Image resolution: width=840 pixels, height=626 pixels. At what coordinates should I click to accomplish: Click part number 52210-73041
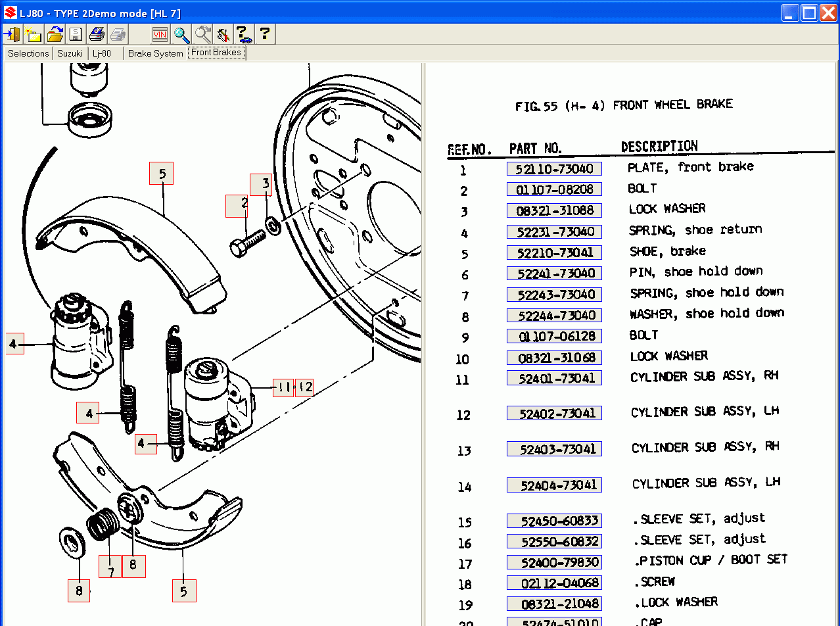coord(554,253)
